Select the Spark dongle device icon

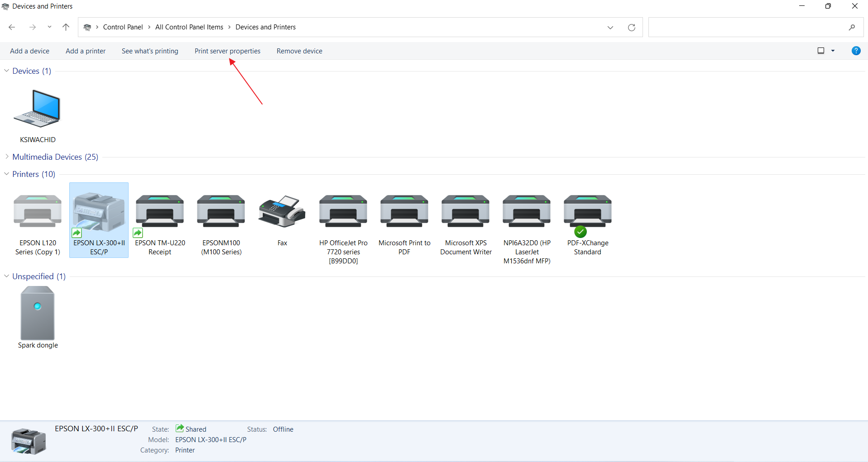tap(38, 313)
